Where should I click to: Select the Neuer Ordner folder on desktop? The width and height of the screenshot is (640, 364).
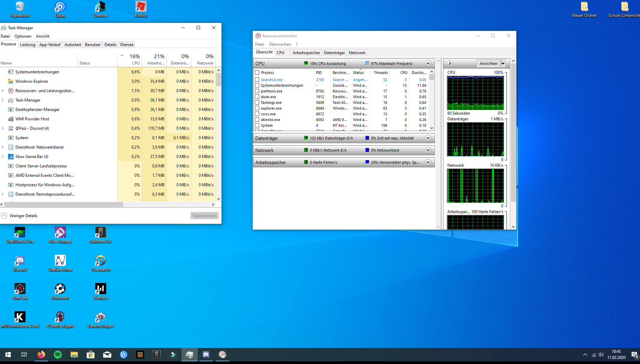point(585,9)
